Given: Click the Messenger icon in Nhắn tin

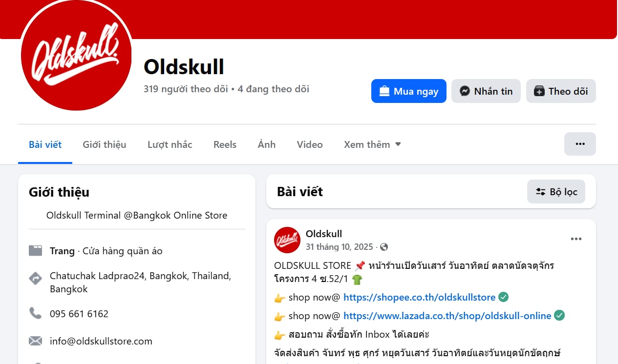Looking at the screenshot, I should pos(465,91).
